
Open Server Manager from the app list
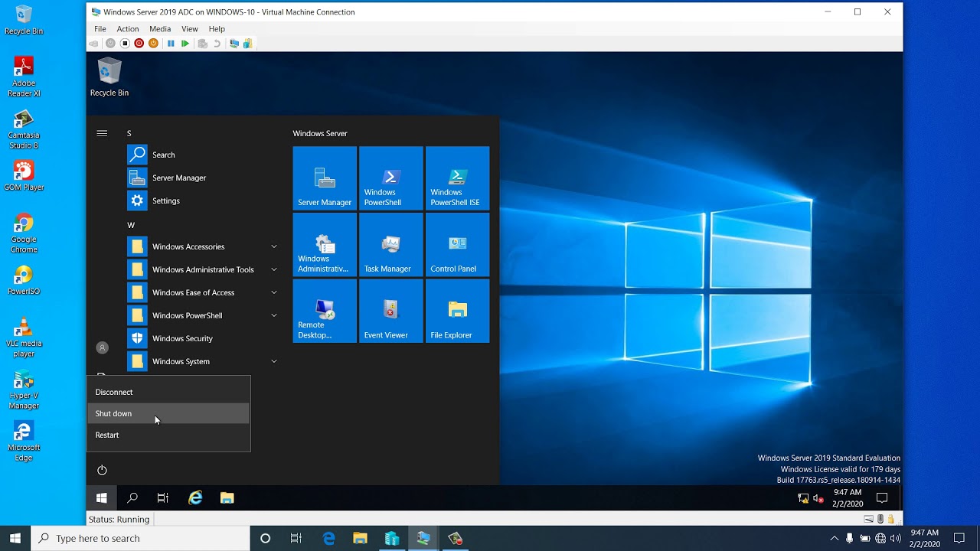tap(202, 178)
